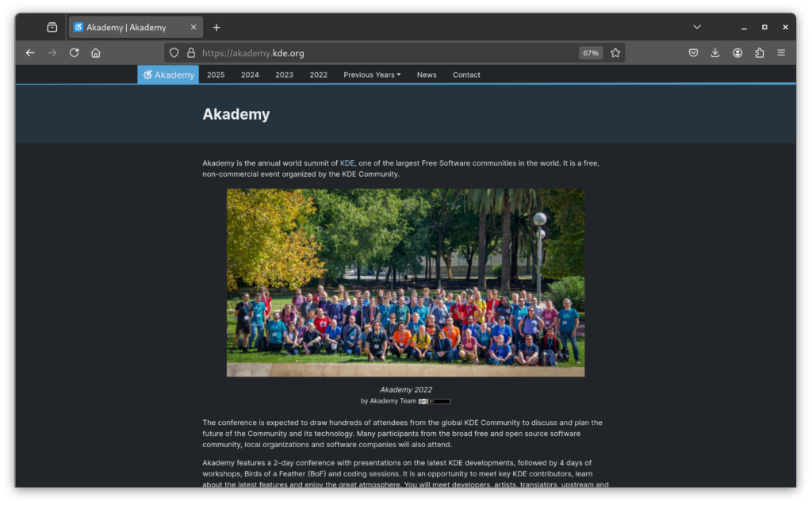Open the 2025 navigation menu item
The height and width of the screenshot is (505, 812).
[x=216, y=75]
